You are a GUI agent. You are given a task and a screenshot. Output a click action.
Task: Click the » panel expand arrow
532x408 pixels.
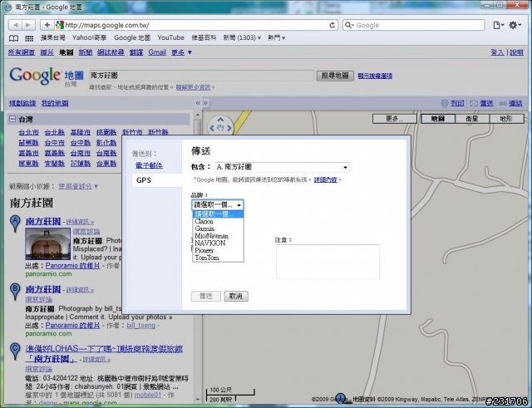tap(205, 103)
